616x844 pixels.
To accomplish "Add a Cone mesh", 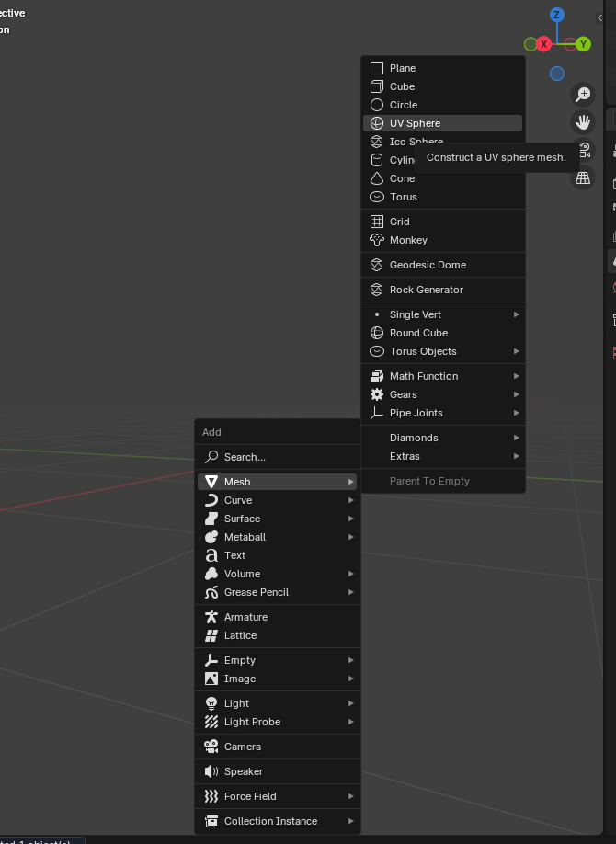I will (x=442, y=178).
